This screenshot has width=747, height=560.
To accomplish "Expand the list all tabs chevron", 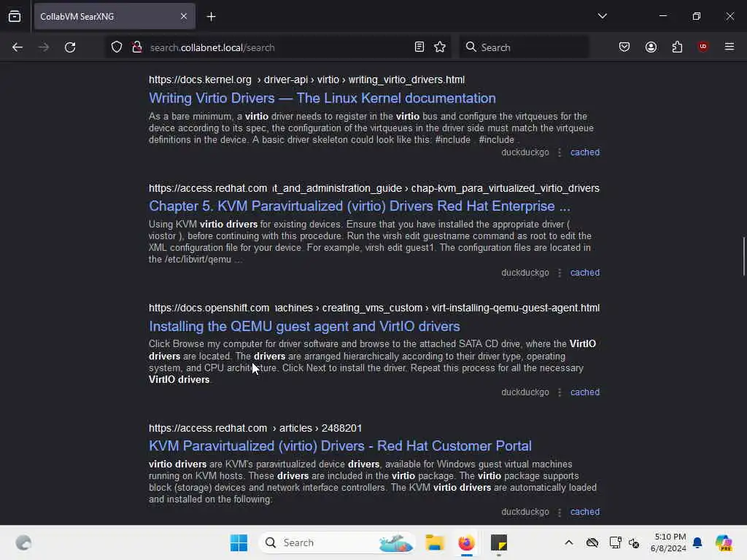I will coord(602,16).
